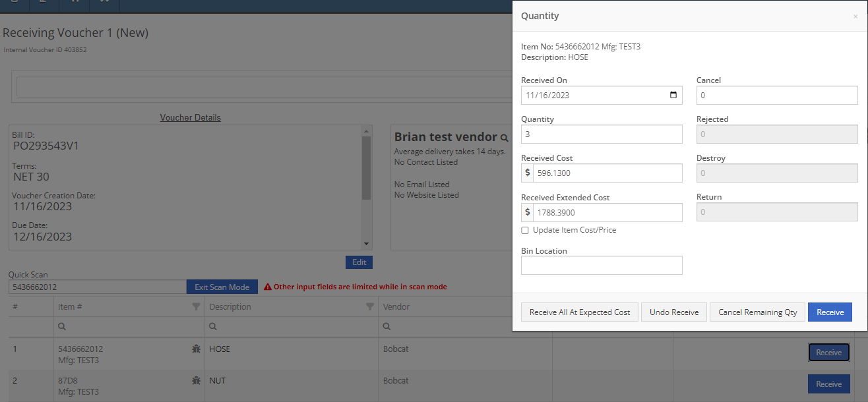
Task: Click the Due Date value 12/16/2023
Action: pos(42,237)
